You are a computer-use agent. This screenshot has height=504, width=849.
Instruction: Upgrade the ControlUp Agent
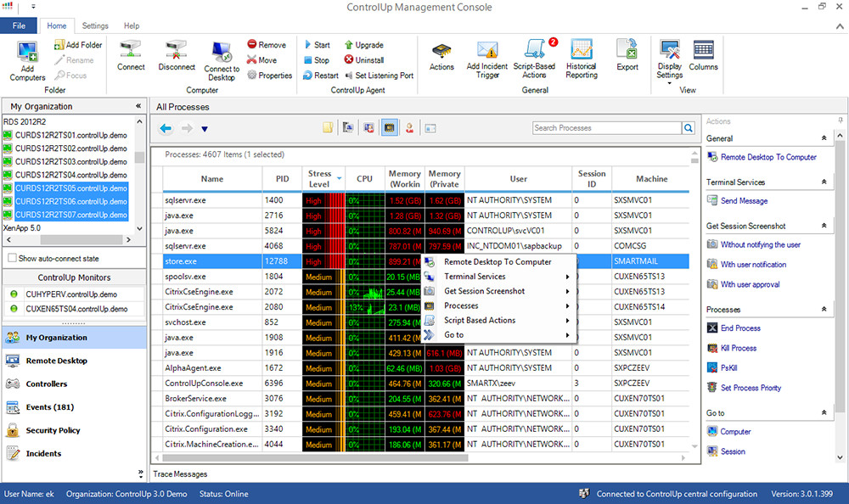point(364,45)
